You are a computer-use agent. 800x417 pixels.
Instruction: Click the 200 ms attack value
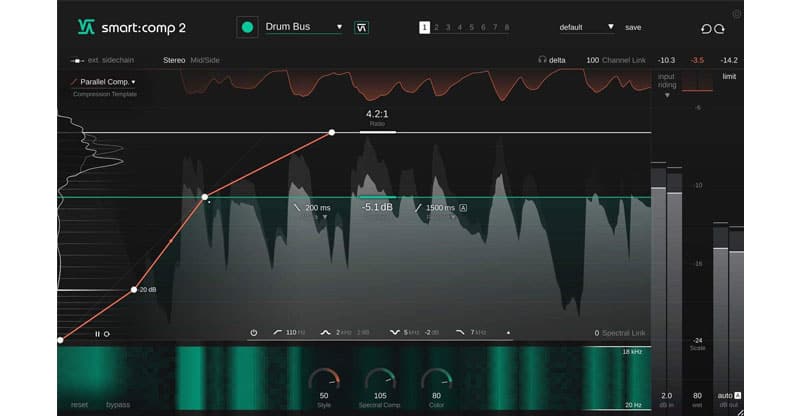pyautogui.click(x=317, y=208)
